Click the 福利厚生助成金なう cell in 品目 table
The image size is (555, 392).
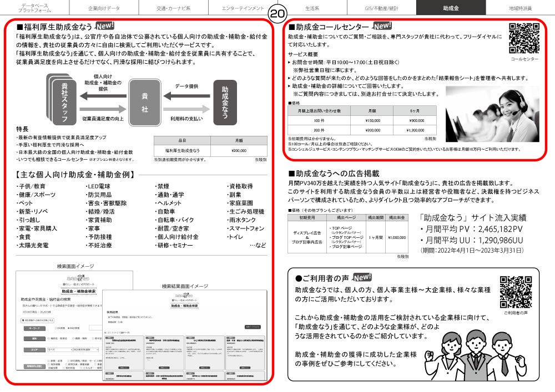pos(182,151)
